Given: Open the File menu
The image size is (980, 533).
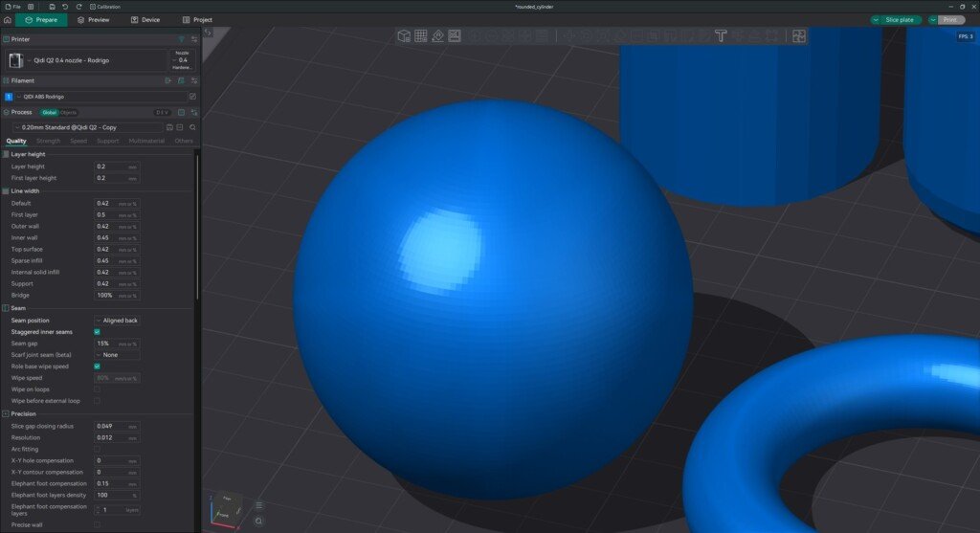Looking at the screenshot, I should click(13, 7).
